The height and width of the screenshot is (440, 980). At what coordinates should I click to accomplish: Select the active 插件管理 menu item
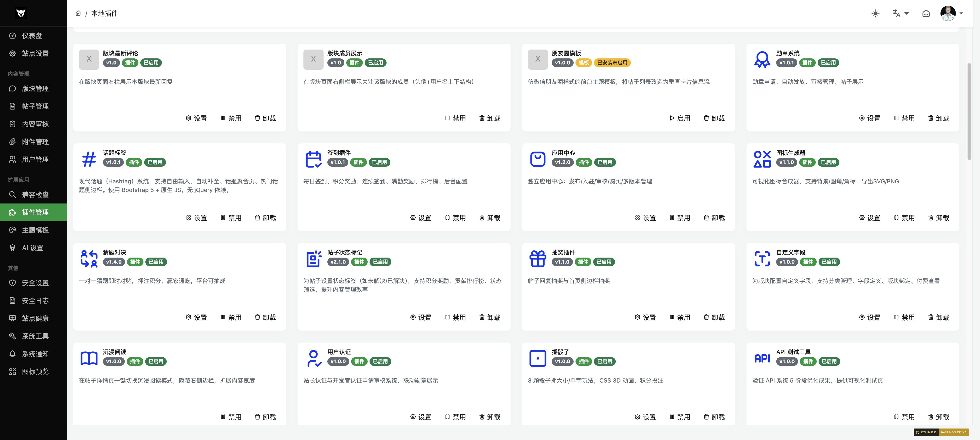34,212
